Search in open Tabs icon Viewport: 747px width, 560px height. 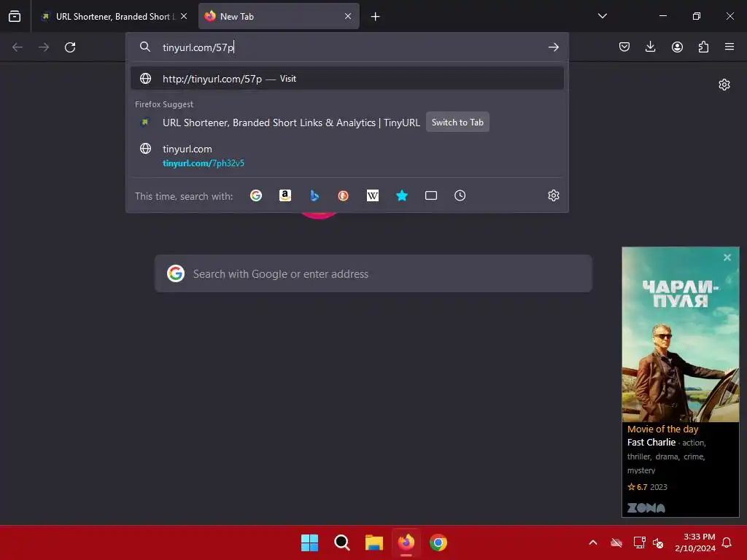[x=430, y=195]
